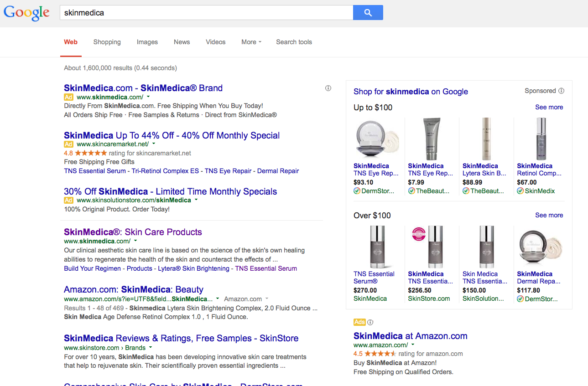This screenshot has width=588, height=386.
Task: Switch to the Shopping tab
Action: pos(107,42)
